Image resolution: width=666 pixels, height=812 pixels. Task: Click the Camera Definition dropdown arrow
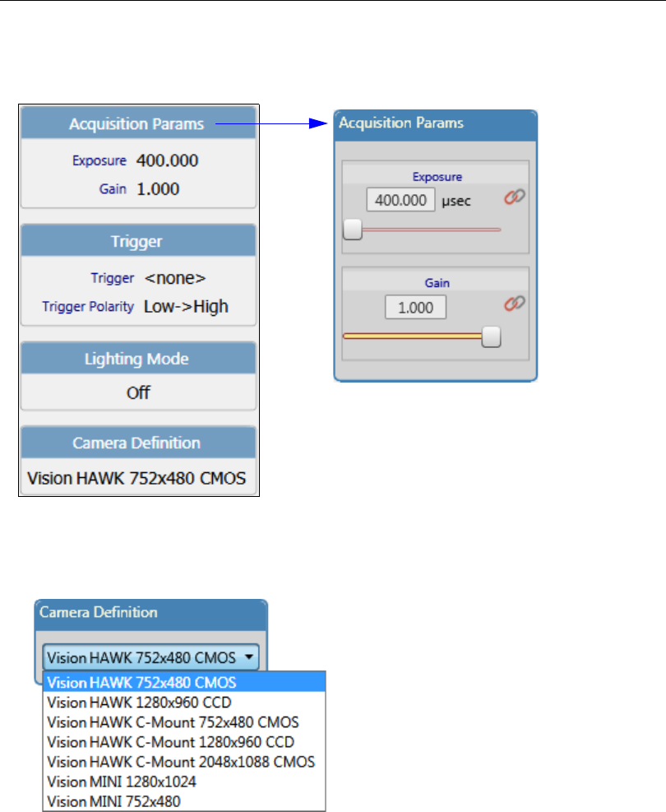[249, 657]
